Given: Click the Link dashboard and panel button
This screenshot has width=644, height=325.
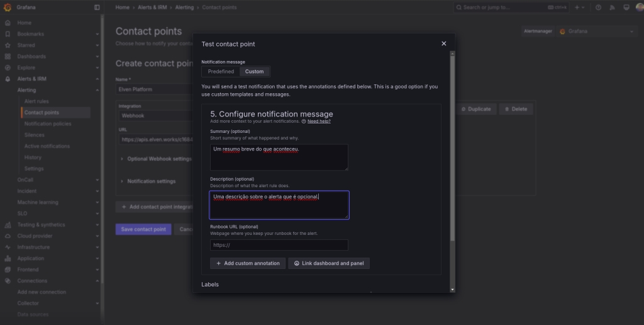Looking at the screenshot, I should (x=329, y=263).
